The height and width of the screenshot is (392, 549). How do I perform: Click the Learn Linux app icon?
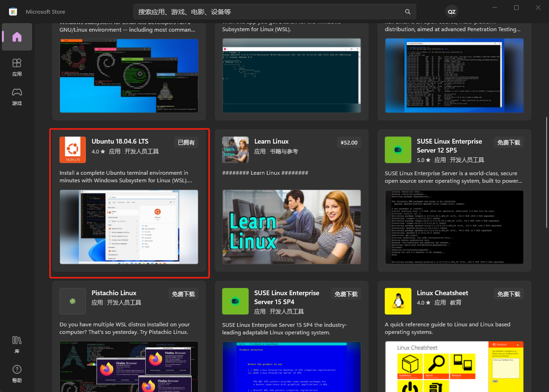(x=235, y=150)
